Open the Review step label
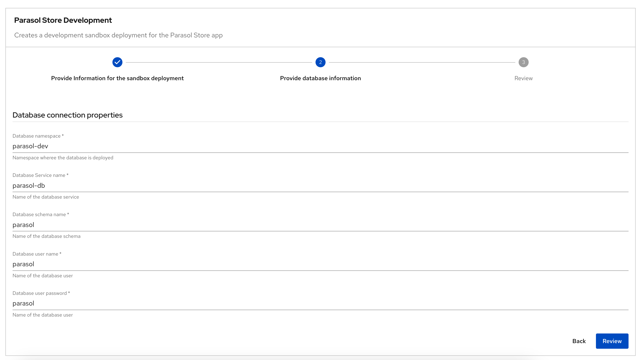Image resolution: width=644 pixels, height=360 pixels. 523,78
